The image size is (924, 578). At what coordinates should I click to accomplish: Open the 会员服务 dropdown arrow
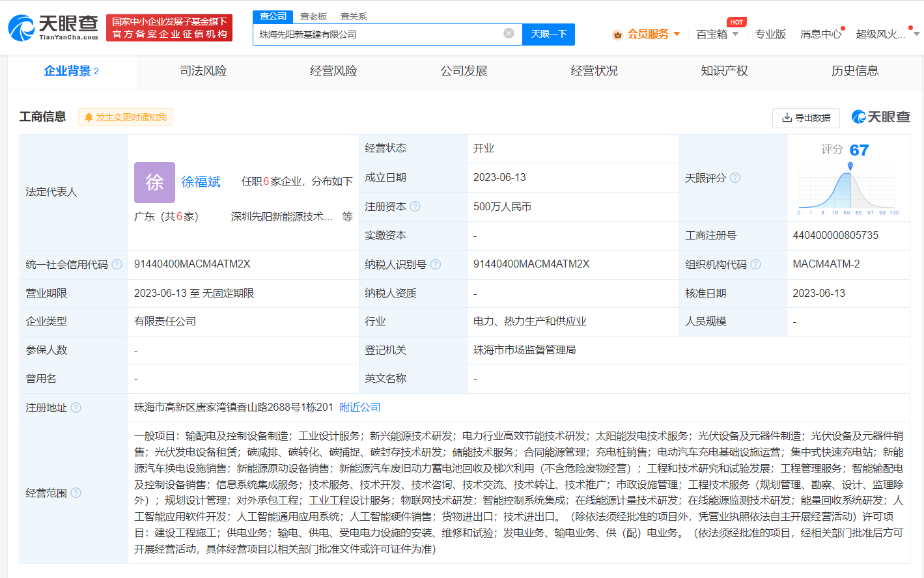[x=677, y=34]
